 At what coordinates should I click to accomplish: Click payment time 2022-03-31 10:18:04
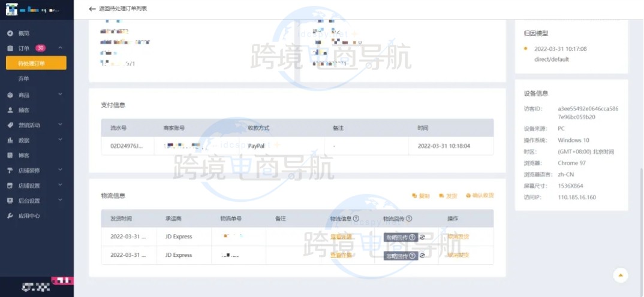[444, 146]
